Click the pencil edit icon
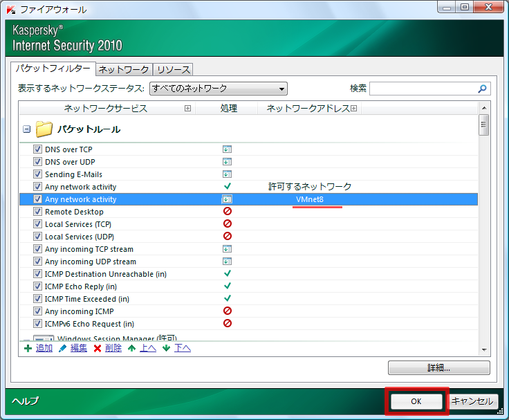This screenshot has width=509, height=420. (x=63, y=348)
